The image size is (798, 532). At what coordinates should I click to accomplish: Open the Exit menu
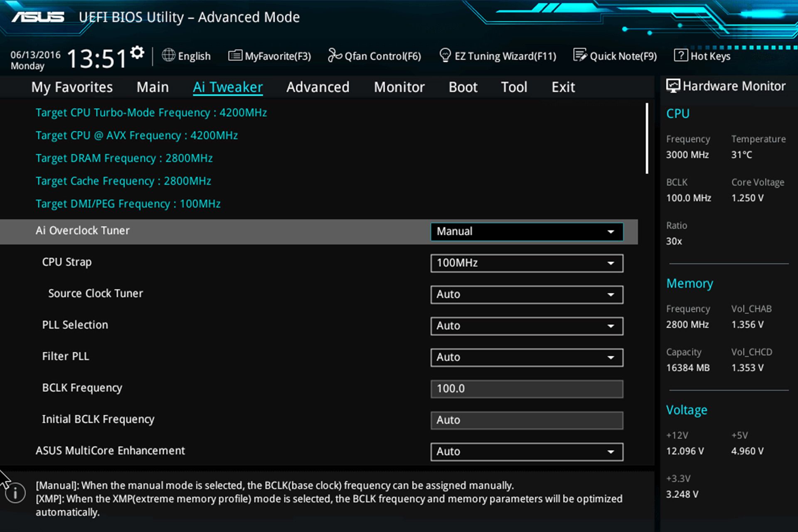(x=563, y=87)
